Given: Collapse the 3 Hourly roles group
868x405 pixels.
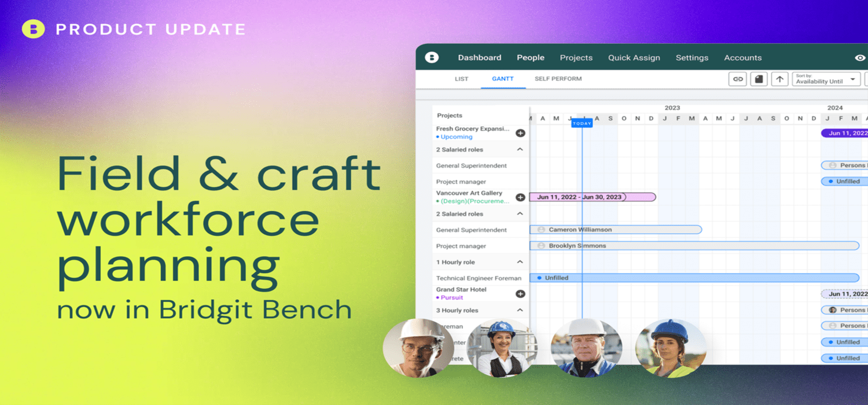Looking at the screenshot, I should 521,310.
